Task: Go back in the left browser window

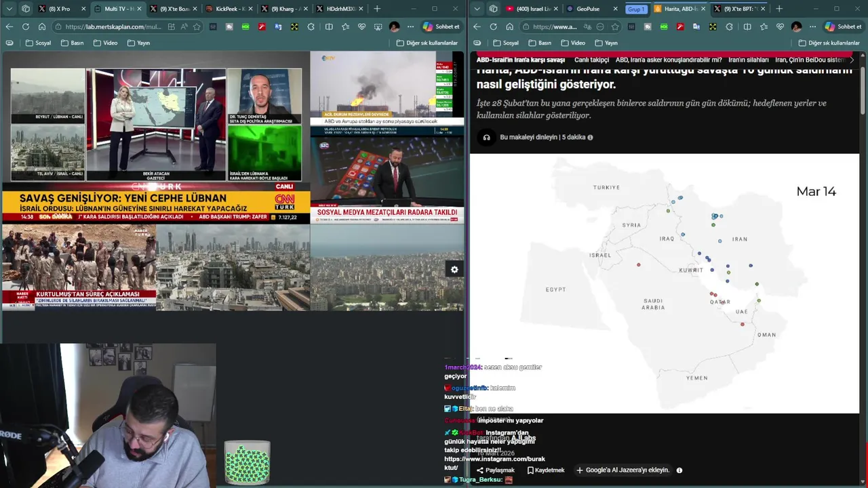Action: [x=9, y=26]
